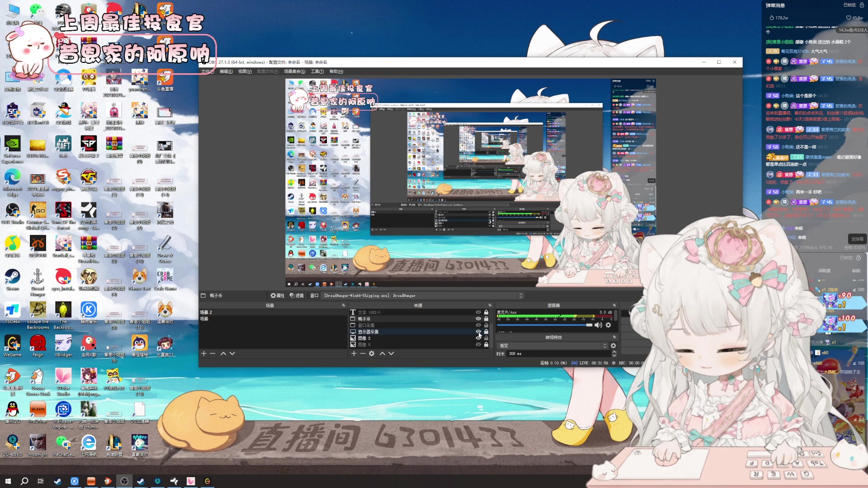868x488 pixels.
Task: Mute the 麦克风/Aux speaker icon
Action: [x=598, y=325]
